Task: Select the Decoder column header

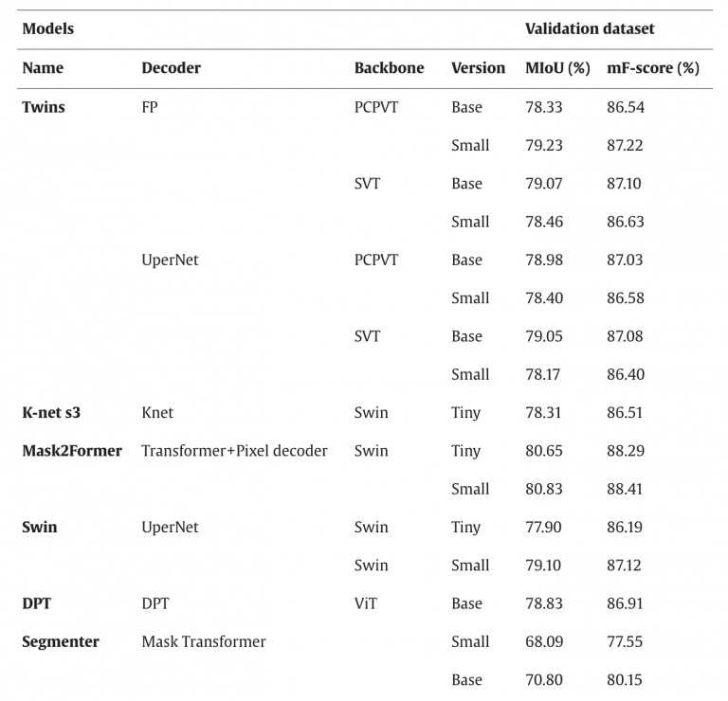Action: (171, 68)
